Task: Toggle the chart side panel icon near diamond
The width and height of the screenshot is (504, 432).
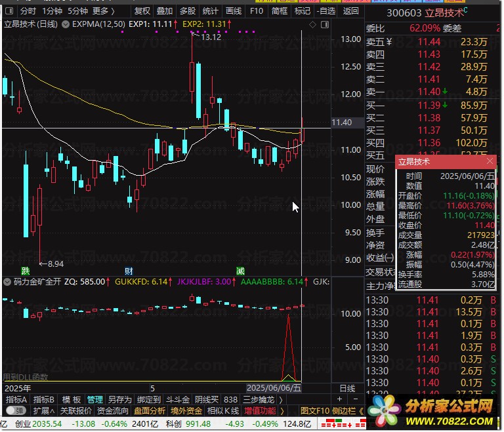Action: coord(325,24)
